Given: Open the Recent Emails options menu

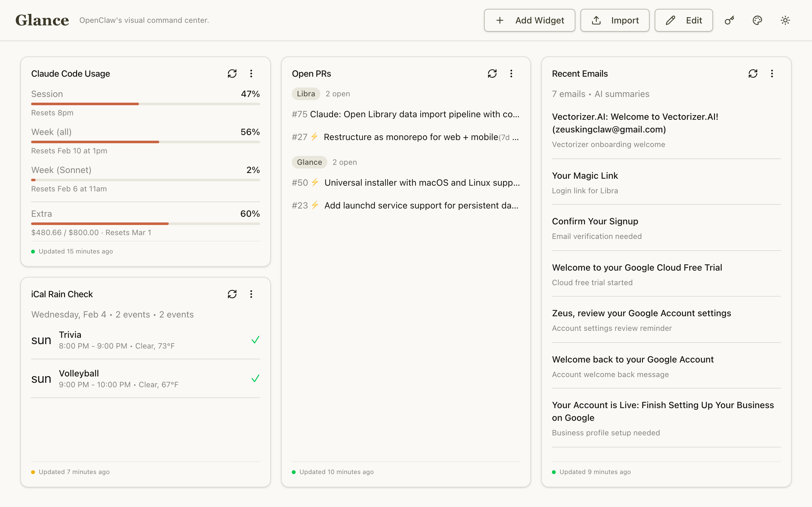Looking at the screenshot, I should click(x=772, y=73).
